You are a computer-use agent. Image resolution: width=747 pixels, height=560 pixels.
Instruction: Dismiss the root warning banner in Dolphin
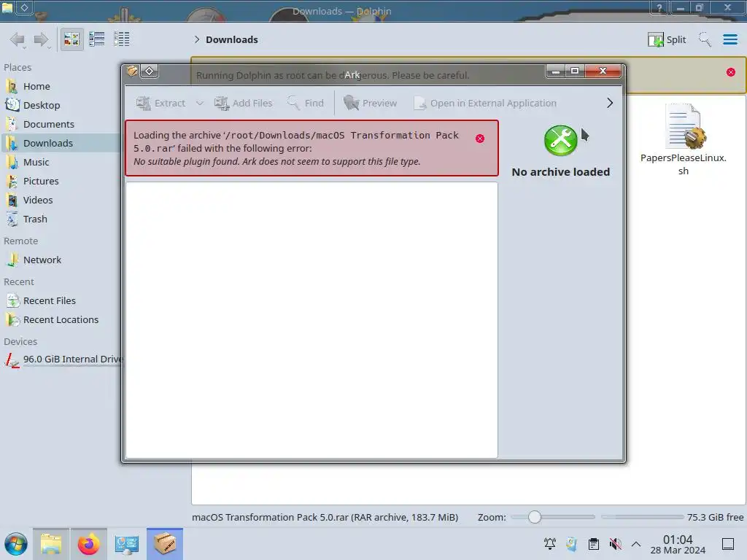[x=731, y=72]
